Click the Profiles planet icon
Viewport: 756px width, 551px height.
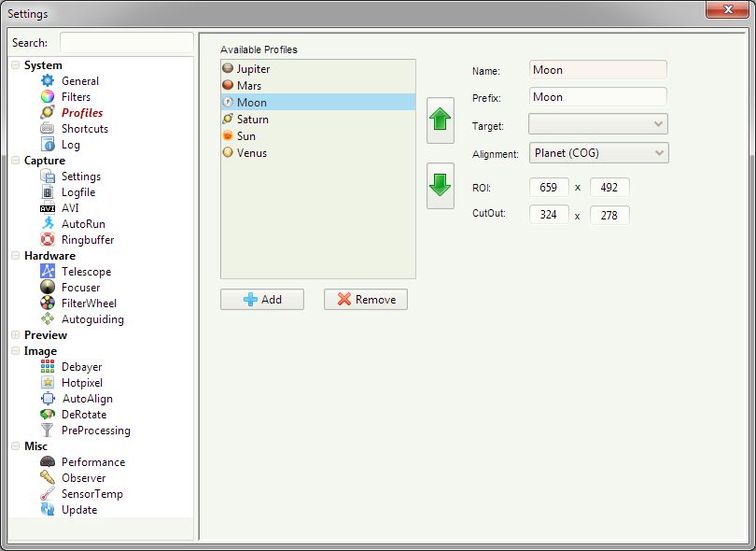point(48,112)
